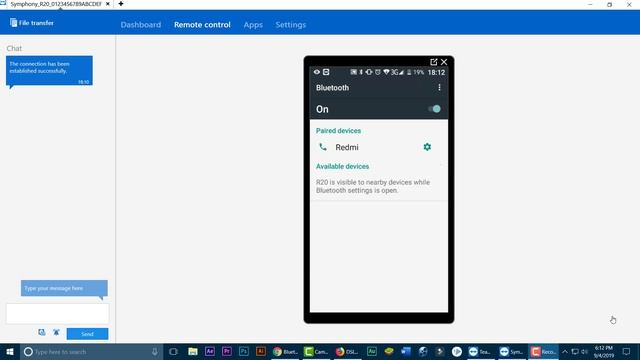Open the Windows Start menu
Viewport: 640px width, 360px height.
point(10,351)
